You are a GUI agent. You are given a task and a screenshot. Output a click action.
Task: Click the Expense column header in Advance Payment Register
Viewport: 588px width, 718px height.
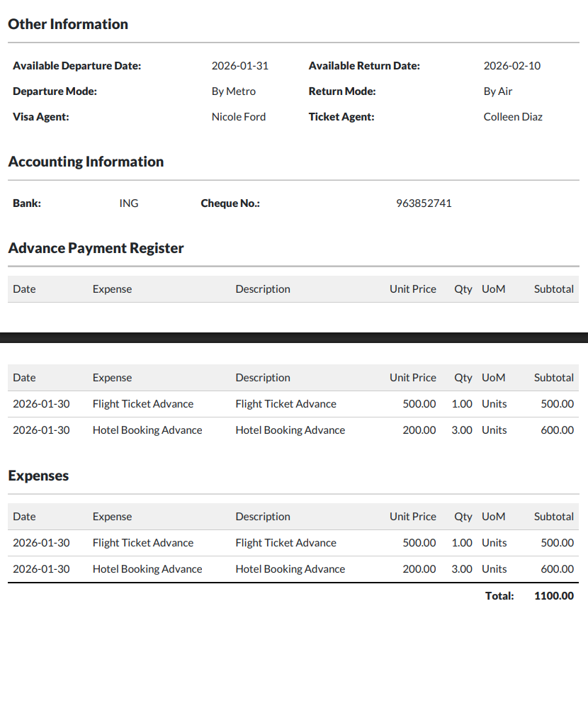tap(112, 289)
